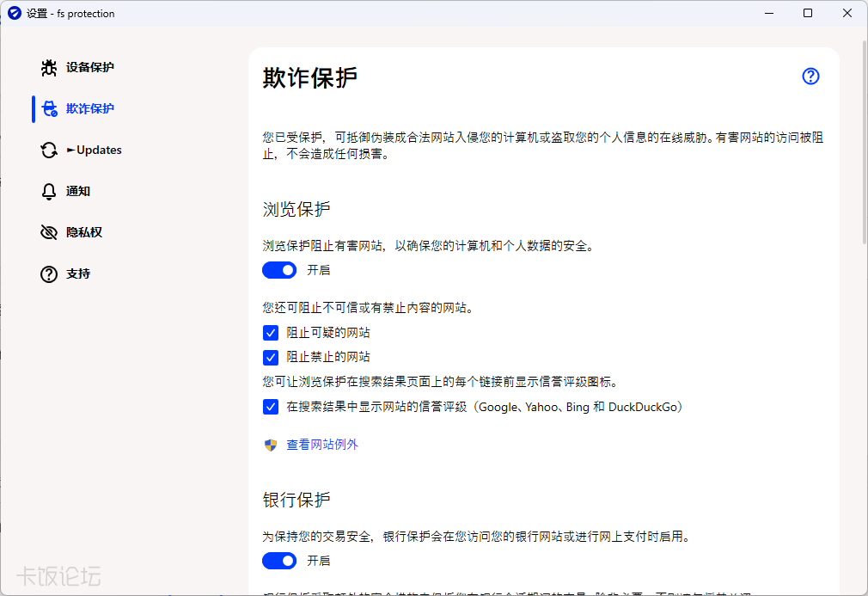Image resolution: width=868 pixels, height=596 pixels.
Task: Click the fs protection app icon in title bar
Action: [15, 13]
